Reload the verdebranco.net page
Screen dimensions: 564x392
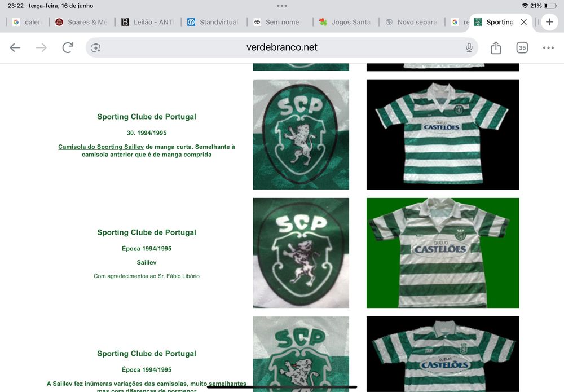pyautogui.click(x=68, y=47)
